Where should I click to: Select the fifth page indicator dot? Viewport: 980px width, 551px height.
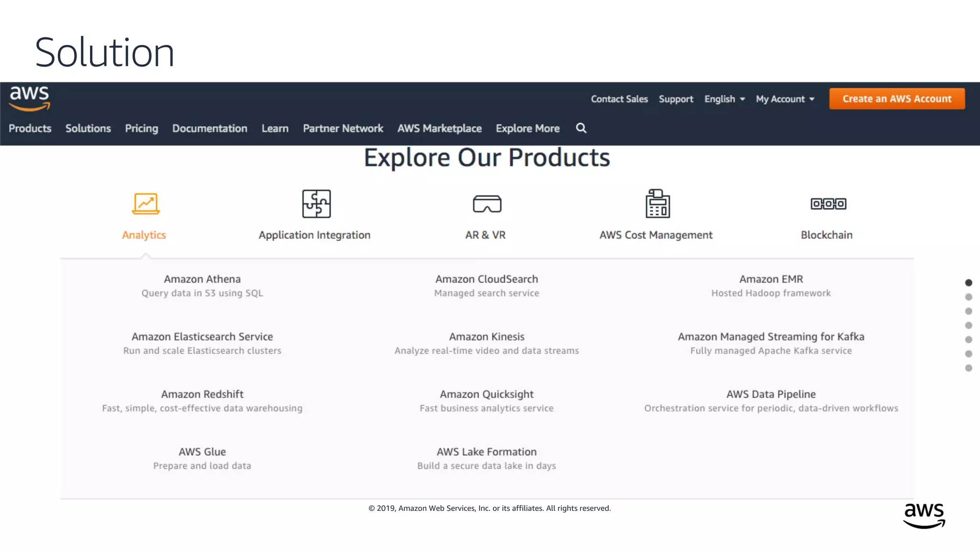pos(969,340)
